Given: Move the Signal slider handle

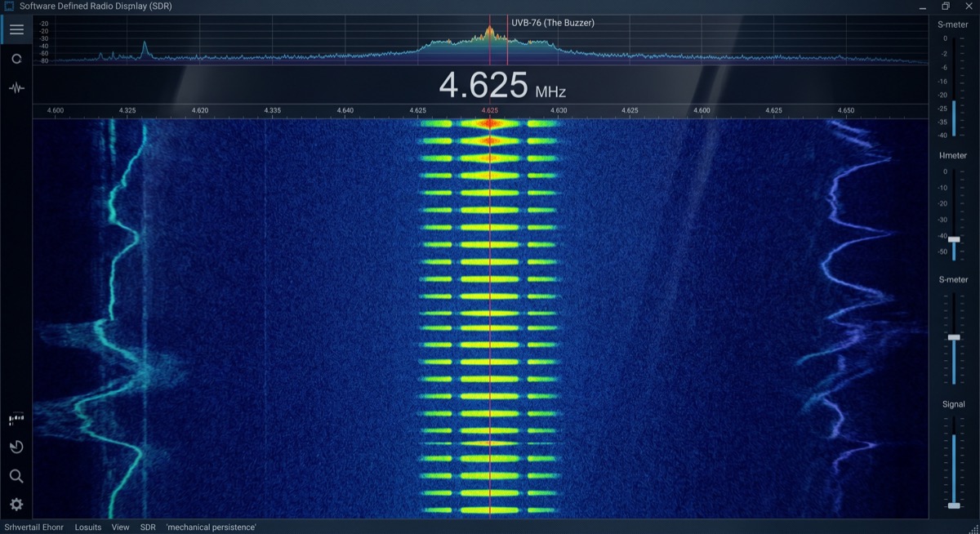Looking at the screenshot, I should [954, 505].
